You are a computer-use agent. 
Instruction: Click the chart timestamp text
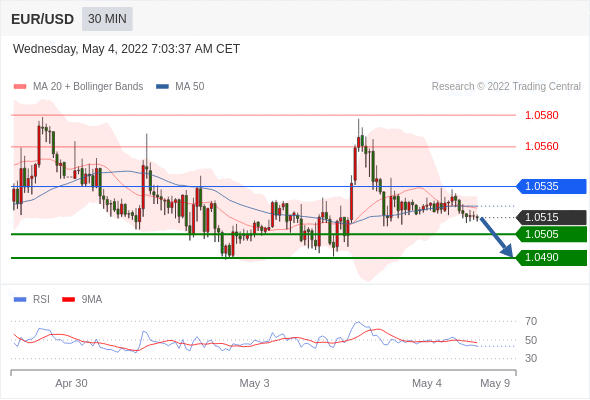(126, 49)
